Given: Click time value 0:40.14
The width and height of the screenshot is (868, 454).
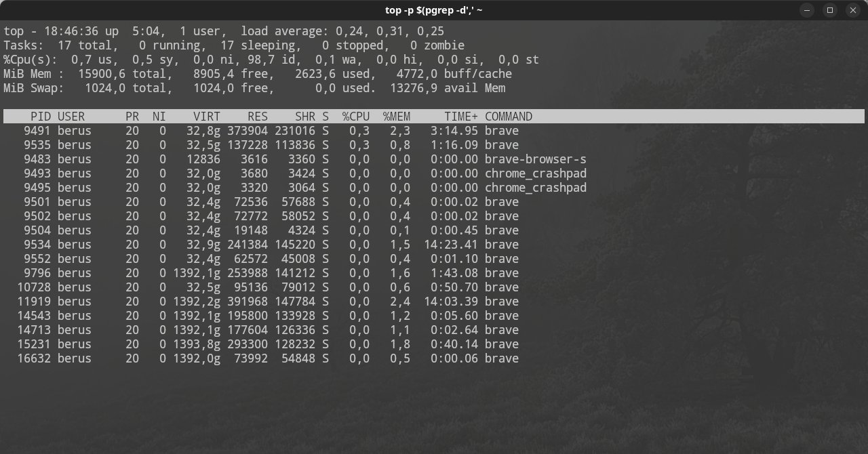Looking at the screenshot, I should click(454, 344).
